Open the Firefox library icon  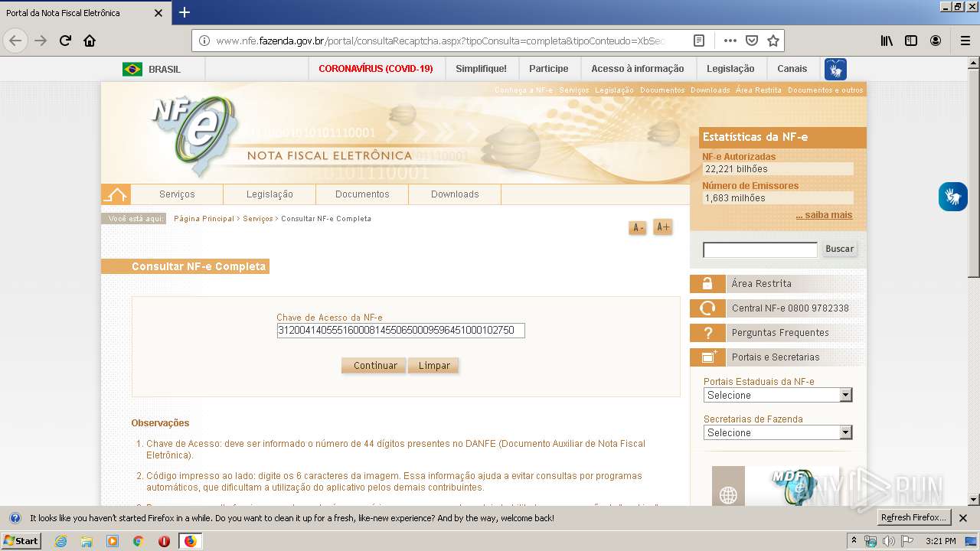pyautogui.click(x=887, y=41)
